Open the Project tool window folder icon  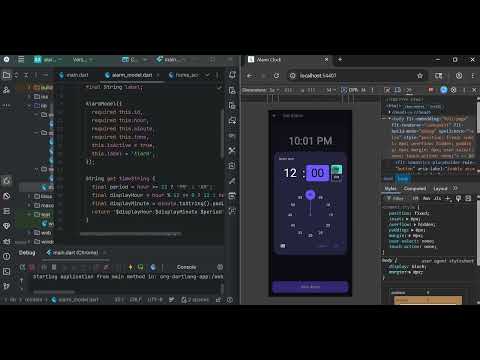(x=6, y=75)
